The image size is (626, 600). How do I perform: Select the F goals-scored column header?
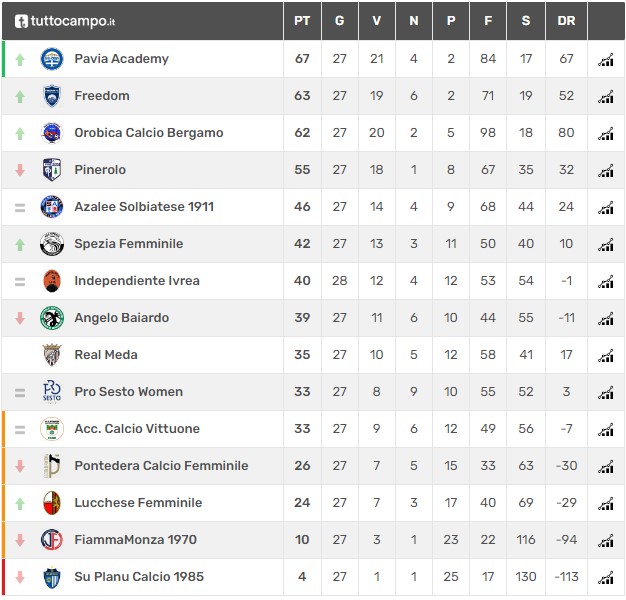pyautogui.click(x=488, y=21)
